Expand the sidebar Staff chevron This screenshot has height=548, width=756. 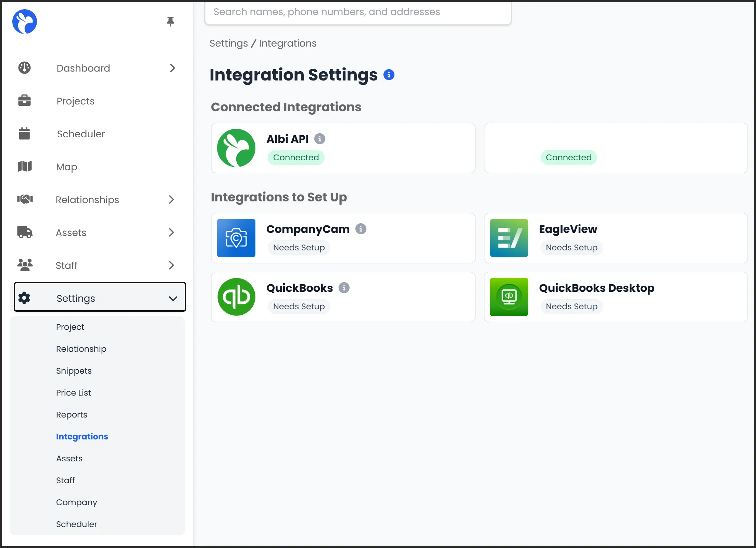tap(172, 265)
